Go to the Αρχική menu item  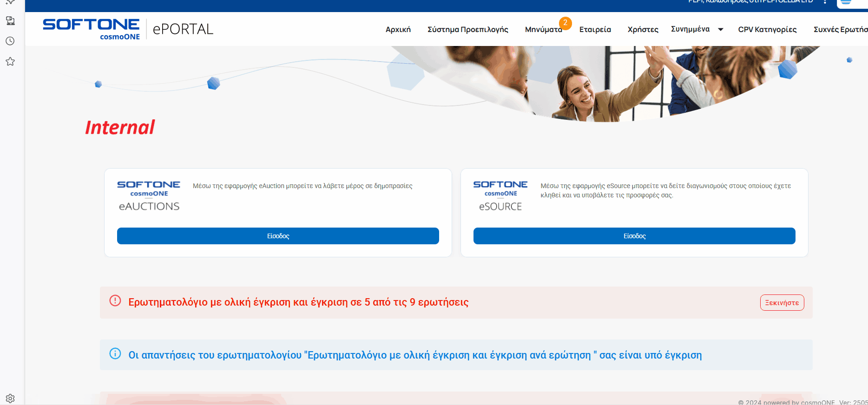(398, 29)
